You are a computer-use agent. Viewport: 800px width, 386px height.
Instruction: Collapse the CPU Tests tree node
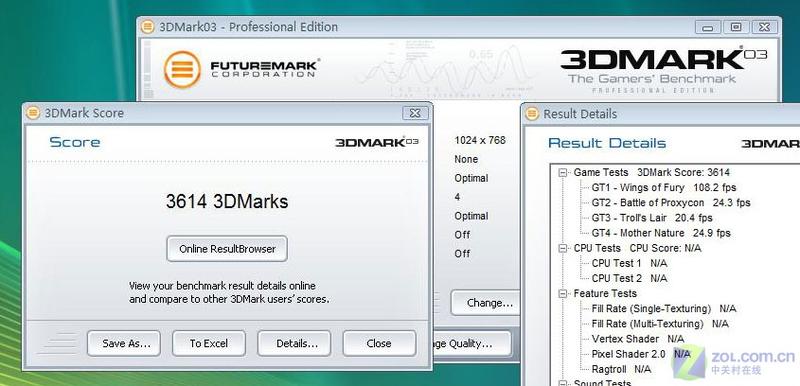[x=563, y=248]
